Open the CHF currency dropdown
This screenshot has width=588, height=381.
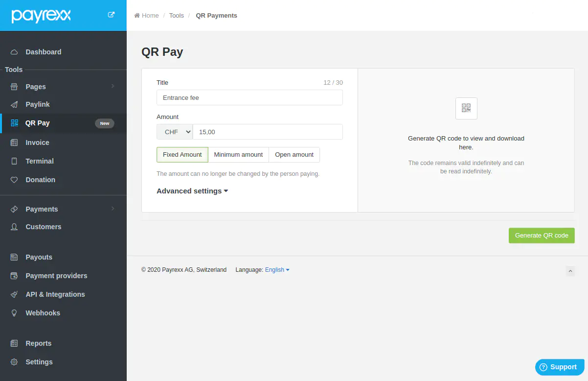[x=175, y=132]
